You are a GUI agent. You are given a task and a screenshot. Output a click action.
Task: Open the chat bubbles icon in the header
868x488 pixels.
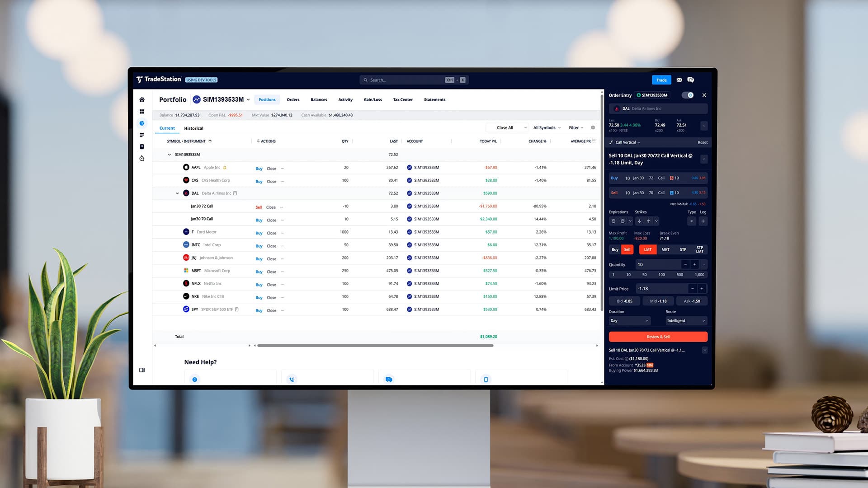691,80
